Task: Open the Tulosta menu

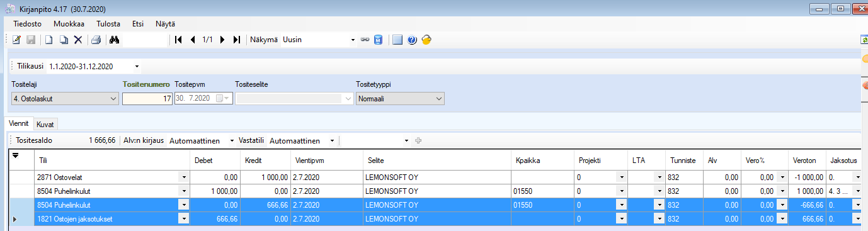Action: coord(108,24)
